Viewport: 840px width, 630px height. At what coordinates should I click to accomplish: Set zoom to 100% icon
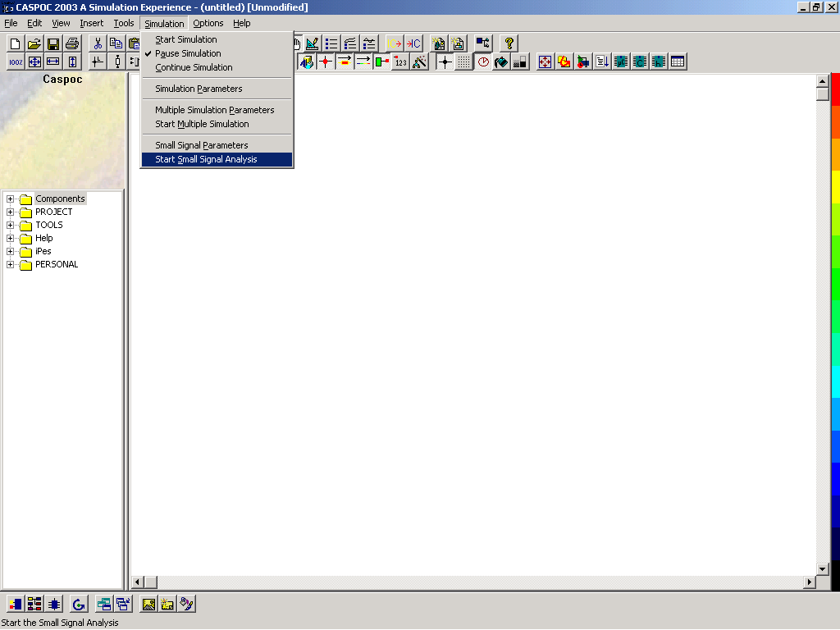(x=16, y=62)
